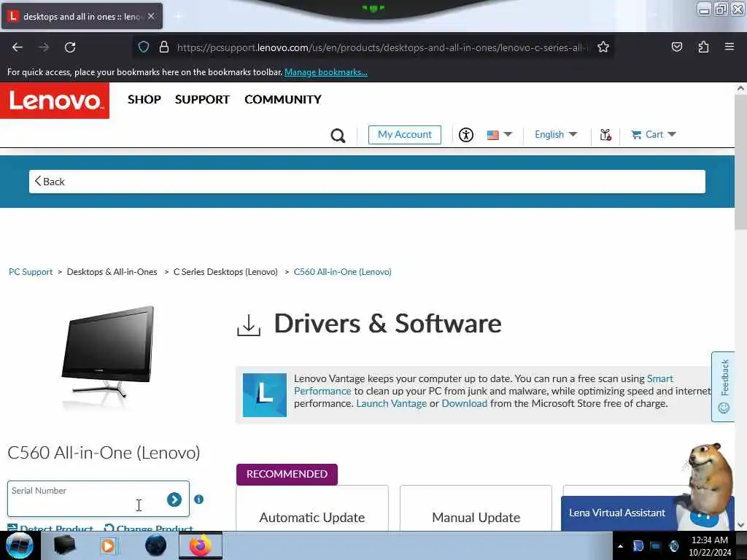Click the Lenovo logo

coord(55,101)
